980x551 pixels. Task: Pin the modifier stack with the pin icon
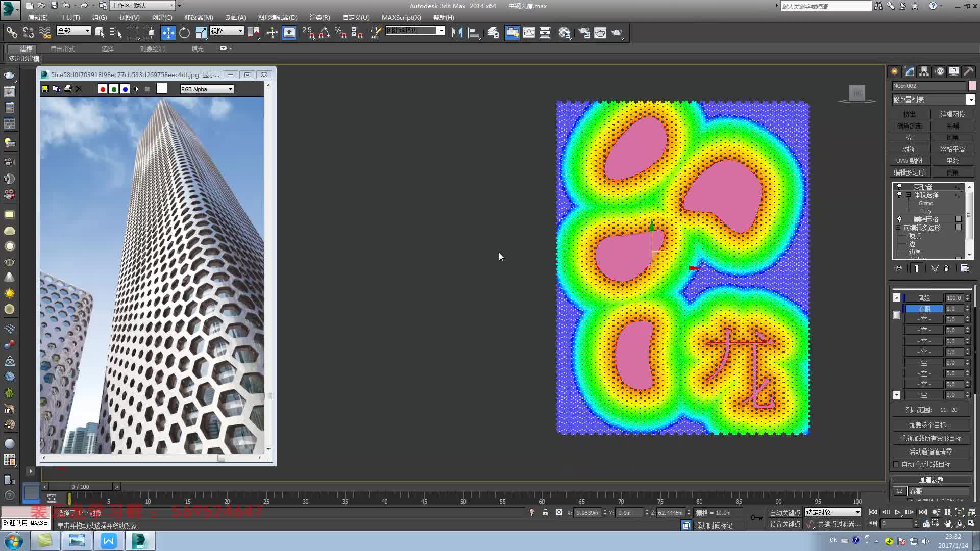tap(898, 268)
